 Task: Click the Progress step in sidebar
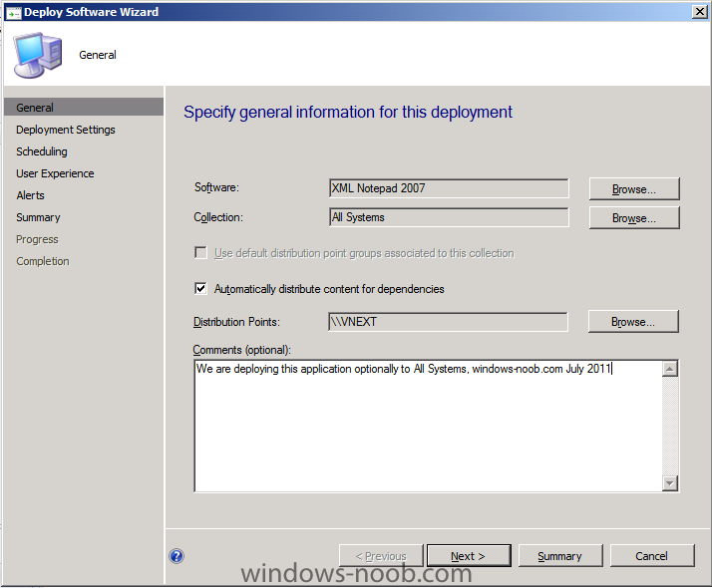[x=37, y=239]
